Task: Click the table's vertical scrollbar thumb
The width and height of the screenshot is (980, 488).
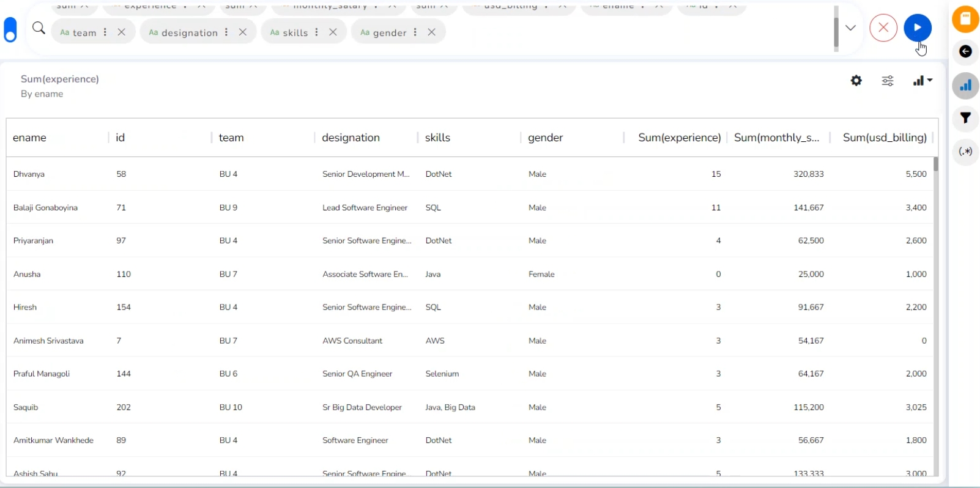Action: tap(936, 164)
